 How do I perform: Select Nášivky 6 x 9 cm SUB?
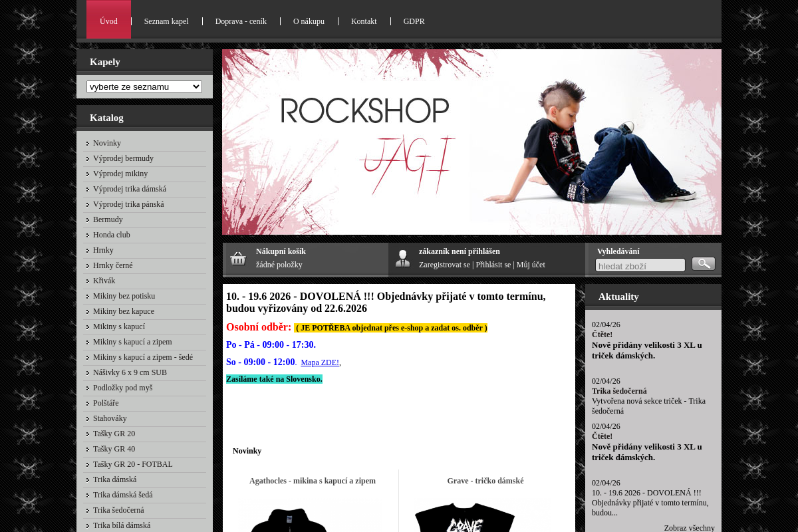[x=130, y=372]
